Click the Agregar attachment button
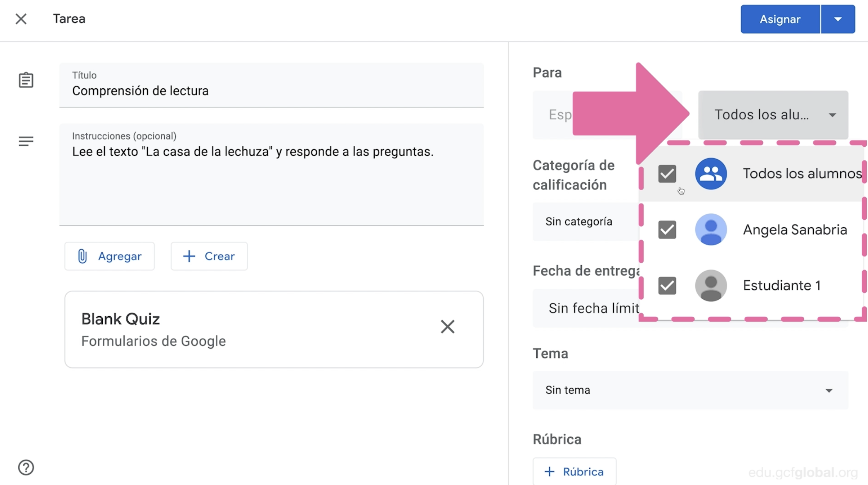This screenshot has height=485, width=868. pos(110,256)
